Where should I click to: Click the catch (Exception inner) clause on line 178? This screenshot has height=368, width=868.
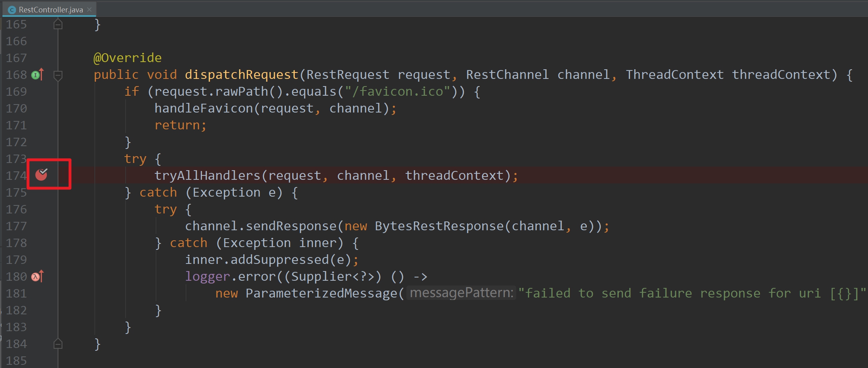pos(257,243)
